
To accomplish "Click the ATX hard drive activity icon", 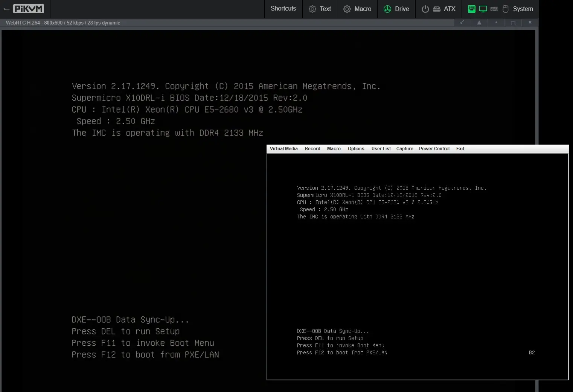I will click(x=436, y=9).
